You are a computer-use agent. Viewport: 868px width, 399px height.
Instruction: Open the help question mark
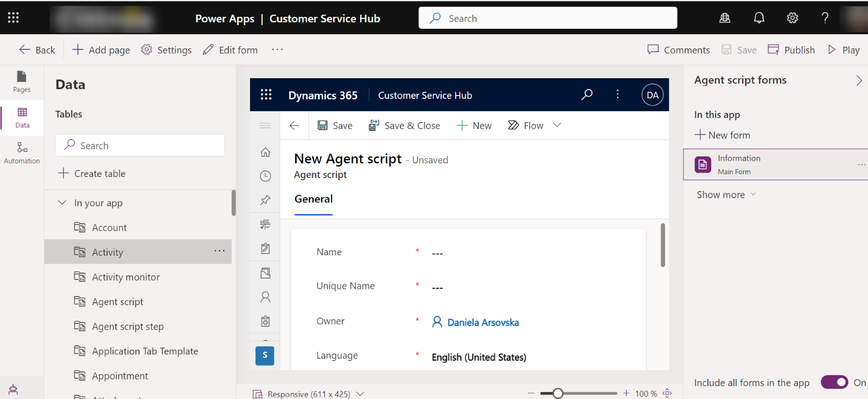pos(825,18)
